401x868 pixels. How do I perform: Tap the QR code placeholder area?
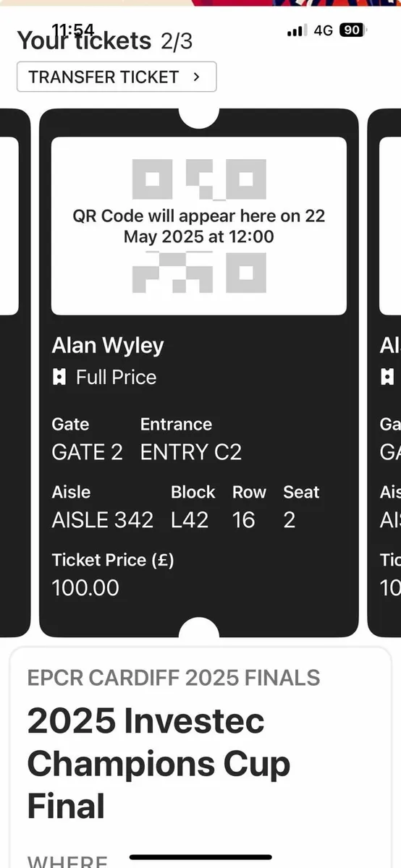click(x=199, y=226)
